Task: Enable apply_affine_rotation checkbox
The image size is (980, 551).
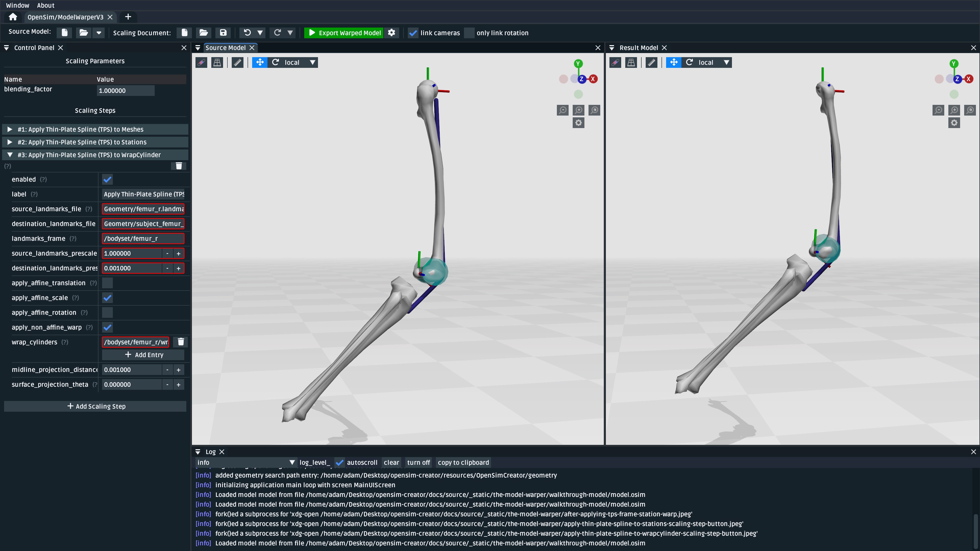Action: tap(108, 312)
